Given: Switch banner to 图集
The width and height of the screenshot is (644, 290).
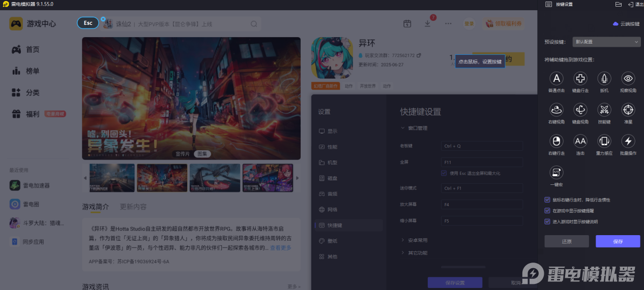Looking at the screenshot, I should 202,154.
